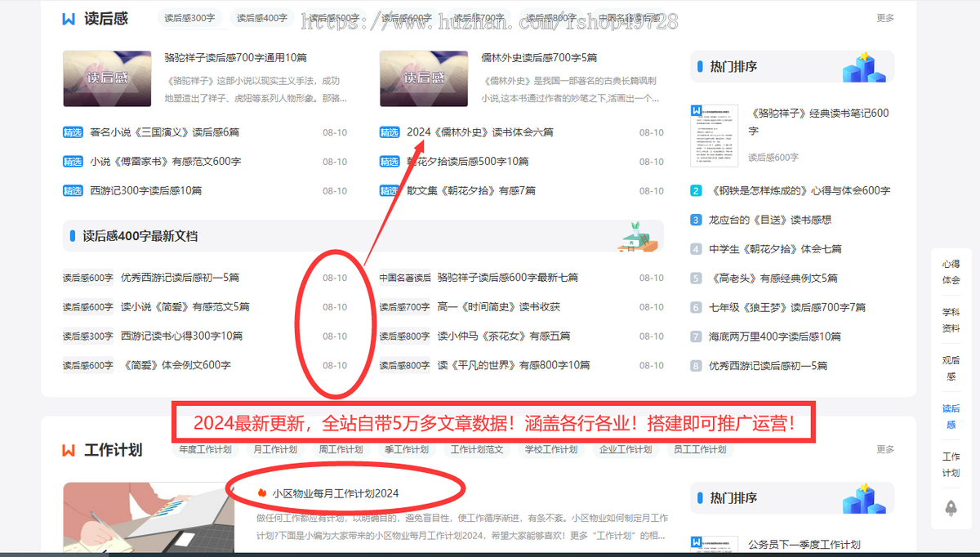
Task: Open 骆驼祥子读后感700字通用10篇 article
Action: pos(235,58)
